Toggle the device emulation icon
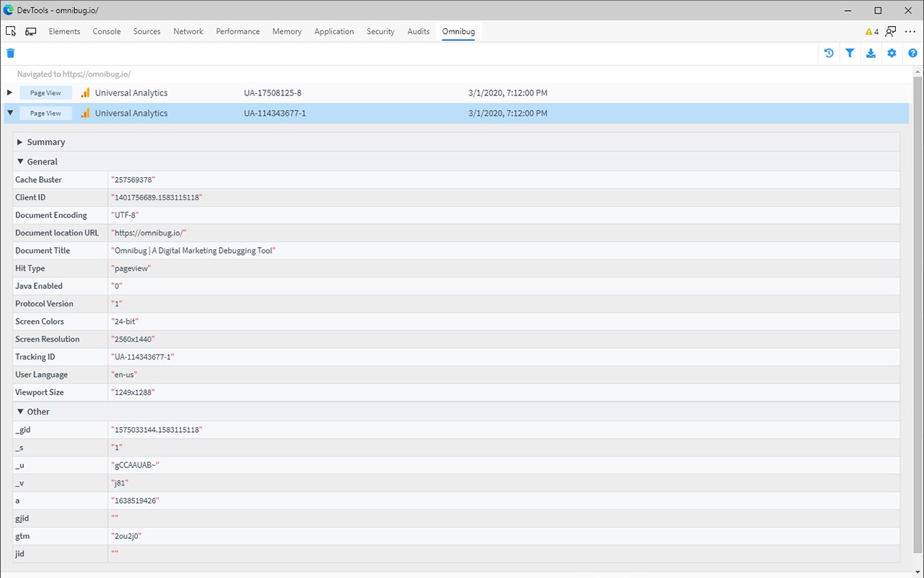 click(x=31, y=32)
